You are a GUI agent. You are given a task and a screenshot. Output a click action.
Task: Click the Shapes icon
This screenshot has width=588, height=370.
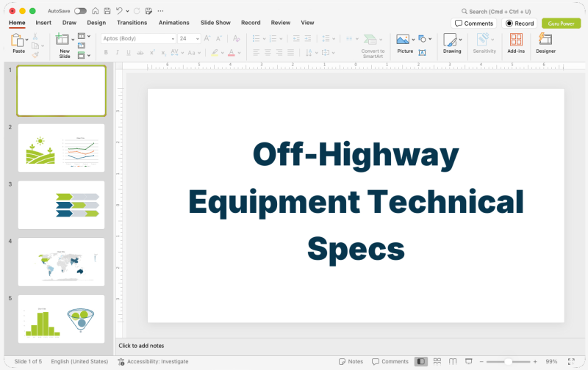click(422, 39)
